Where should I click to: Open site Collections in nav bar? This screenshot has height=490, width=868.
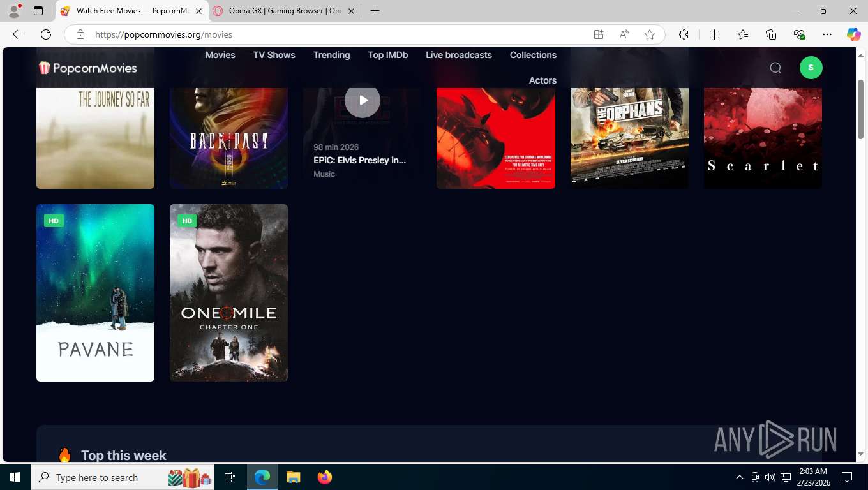click(533, 55)
